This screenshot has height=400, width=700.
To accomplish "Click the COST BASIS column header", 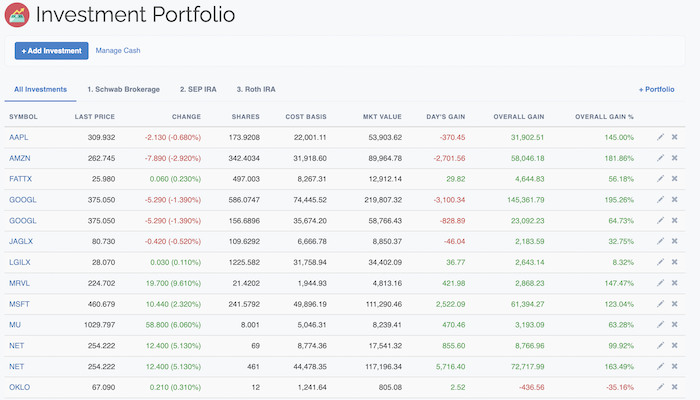I will (306, 117).
